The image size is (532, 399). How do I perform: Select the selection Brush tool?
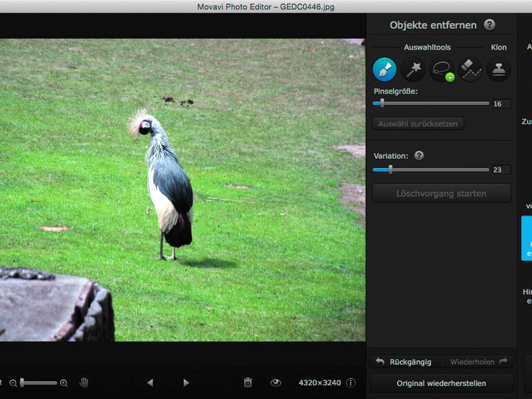384,70
